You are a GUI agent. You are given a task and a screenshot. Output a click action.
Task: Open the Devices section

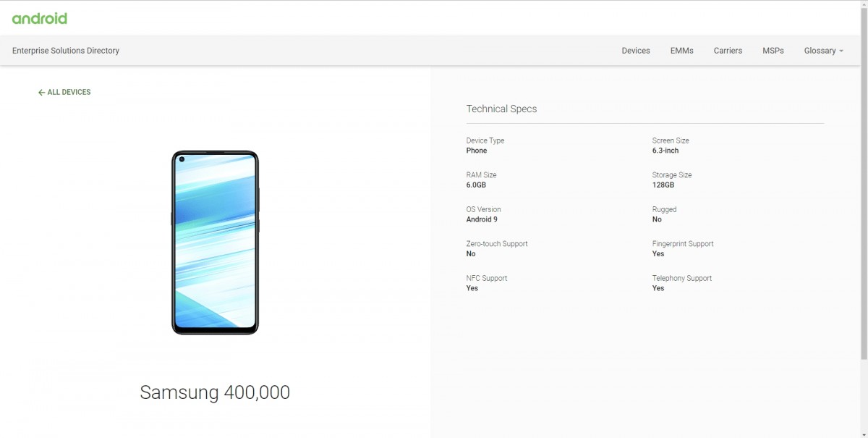coord(635,51)
